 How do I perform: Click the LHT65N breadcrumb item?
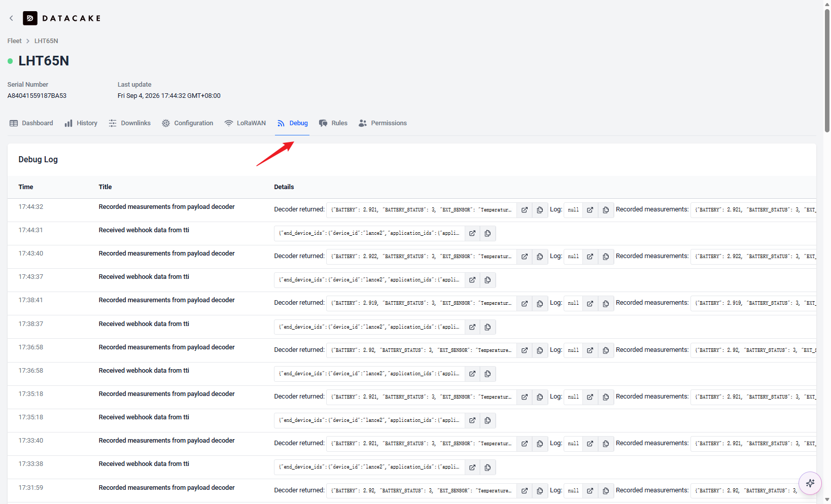(x=46, y=41)
